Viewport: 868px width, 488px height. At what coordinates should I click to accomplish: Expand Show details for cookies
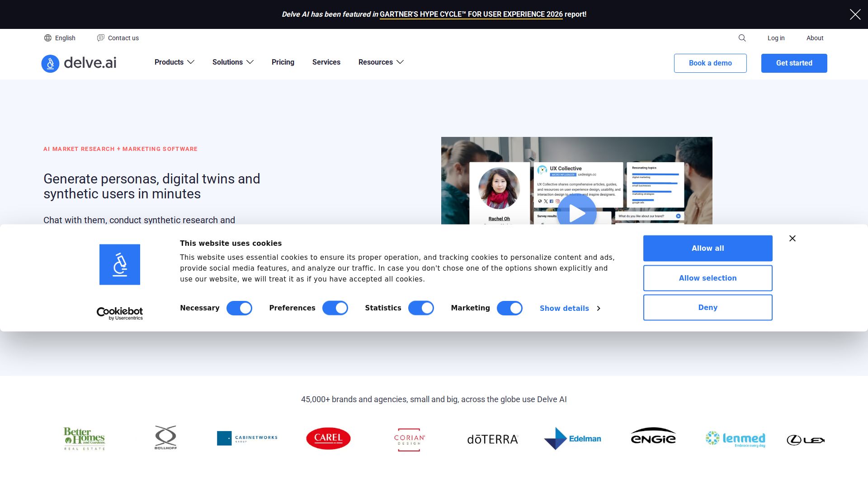(570, 308)
